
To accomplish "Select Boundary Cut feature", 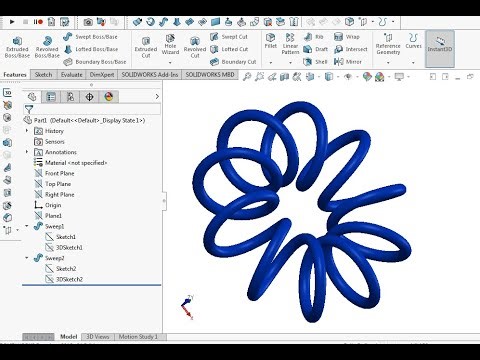I will coord(233,62).
